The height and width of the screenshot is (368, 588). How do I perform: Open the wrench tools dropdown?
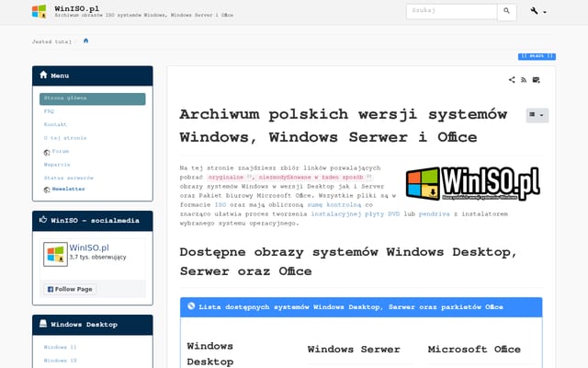tap(538, 11)
